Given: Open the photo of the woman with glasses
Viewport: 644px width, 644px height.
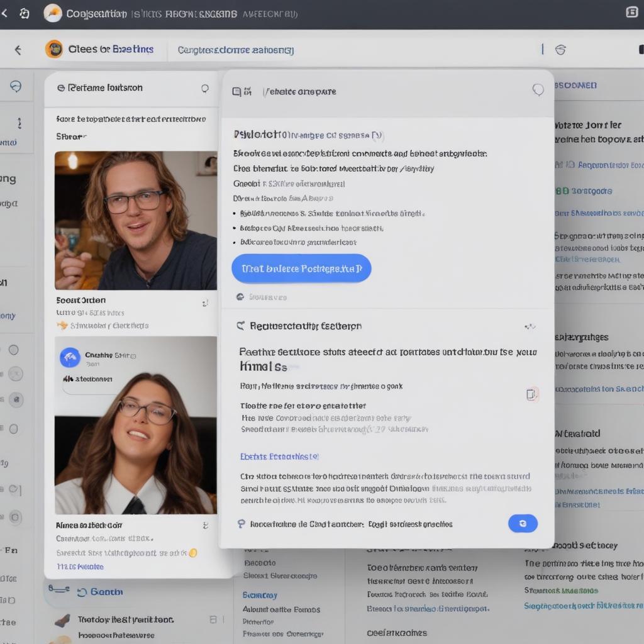Looking at the screenshot, I should click(x=136, y=425).
